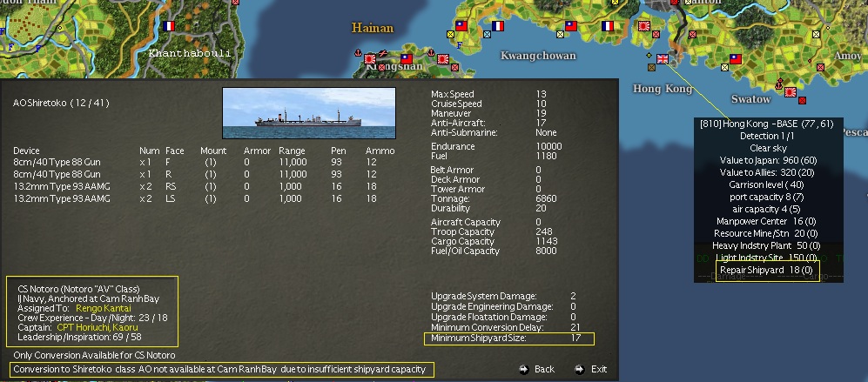Click the Hainan map label
Image resolution: width=868 pixels, height=382 pixels.
coord(373,28)
